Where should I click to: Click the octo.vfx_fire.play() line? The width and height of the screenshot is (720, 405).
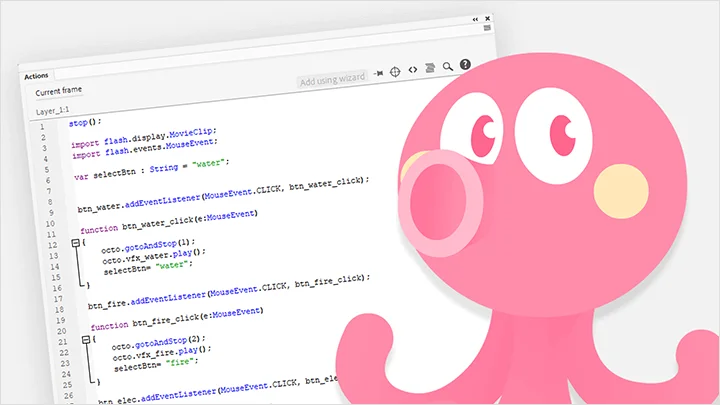click(162, 353)
